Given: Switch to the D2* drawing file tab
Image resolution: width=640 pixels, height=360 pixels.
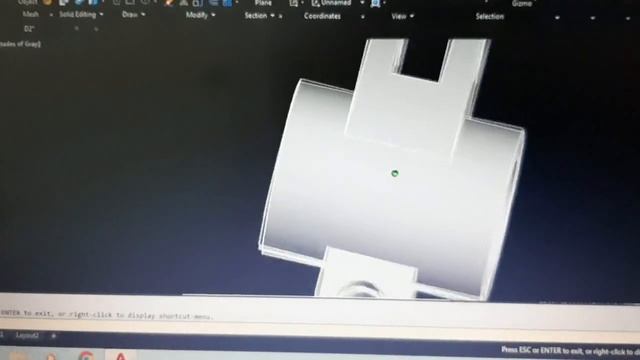Looking at the screenshot, I should pos(29,29).
